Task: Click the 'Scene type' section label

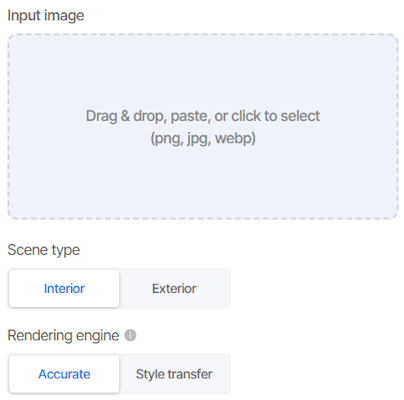Action: click(x=44, y=250)
